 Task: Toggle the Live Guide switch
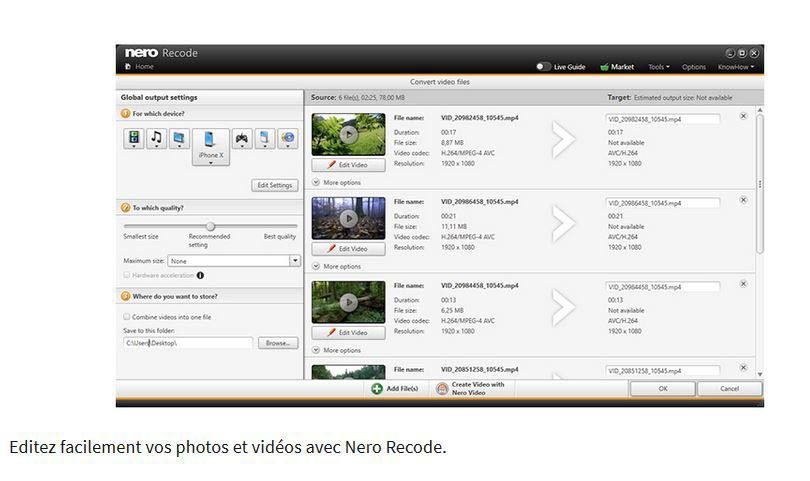coord(543,67)
